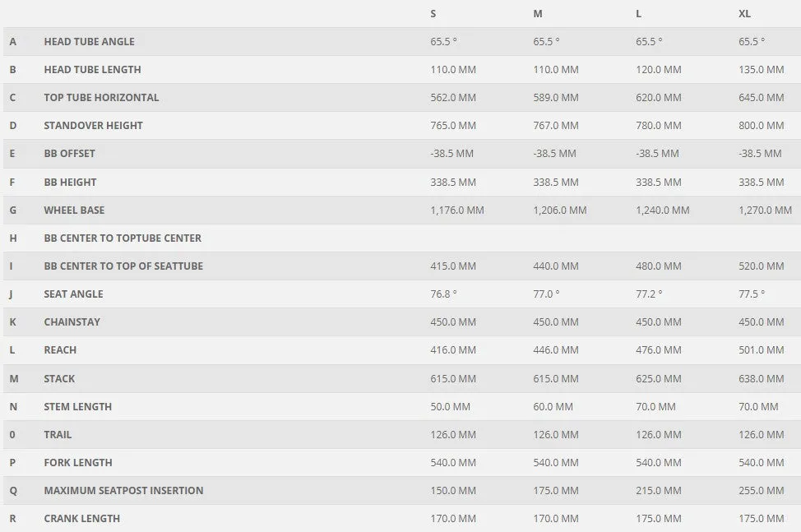Select the HEAD TUBE LENGTH row label

[x=92, y=69]
